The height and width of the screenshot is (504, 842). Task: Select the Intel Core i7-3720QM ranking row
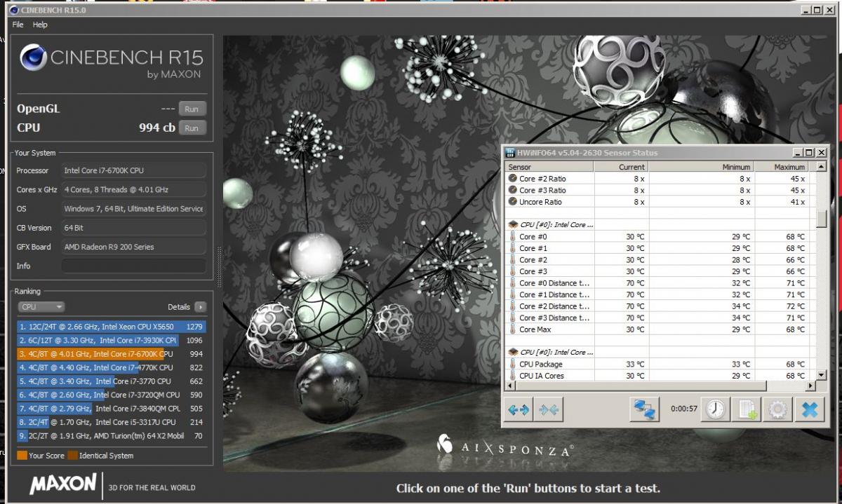pyautogui.click(x=112, y=395)
